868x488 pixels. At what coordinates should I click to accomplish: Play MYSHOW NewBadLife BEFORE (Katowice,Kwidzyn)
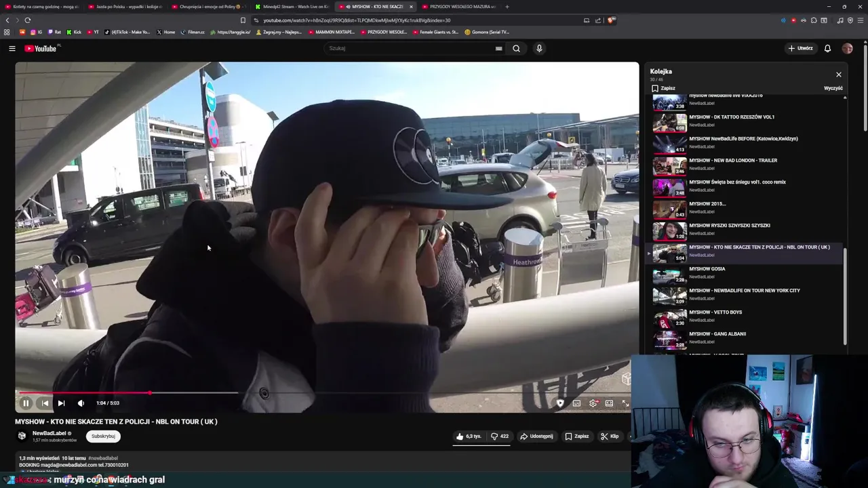click(x=746, y=144)
